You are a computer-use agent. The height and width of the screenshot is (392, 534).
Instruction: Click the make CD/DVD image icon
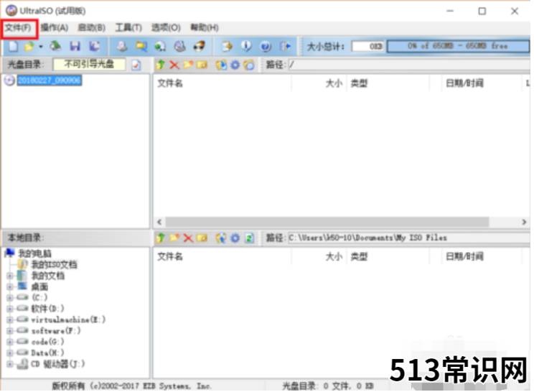(x=122, y=46)
